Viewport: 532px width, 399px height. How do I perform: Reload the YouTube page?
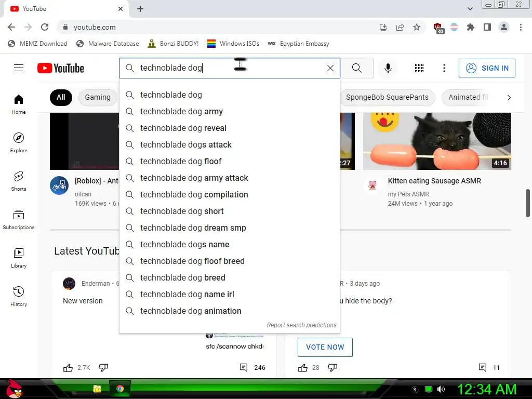[45, 27]
